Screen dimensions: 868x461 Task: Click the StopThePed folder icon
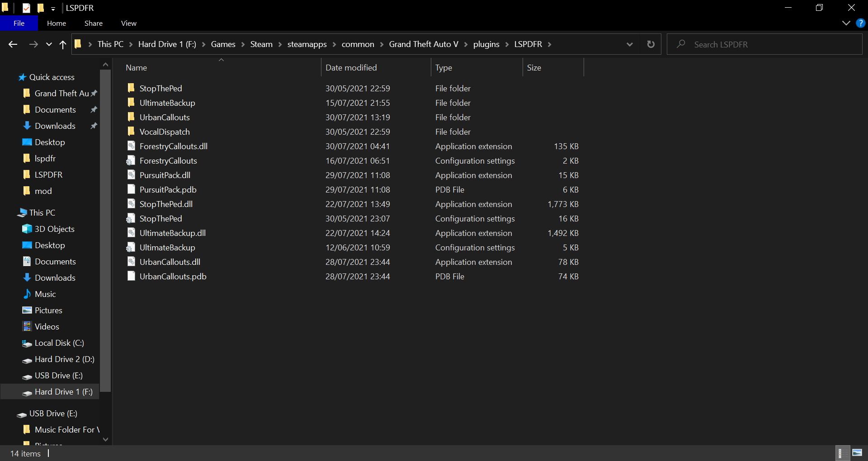coord(131,88)
